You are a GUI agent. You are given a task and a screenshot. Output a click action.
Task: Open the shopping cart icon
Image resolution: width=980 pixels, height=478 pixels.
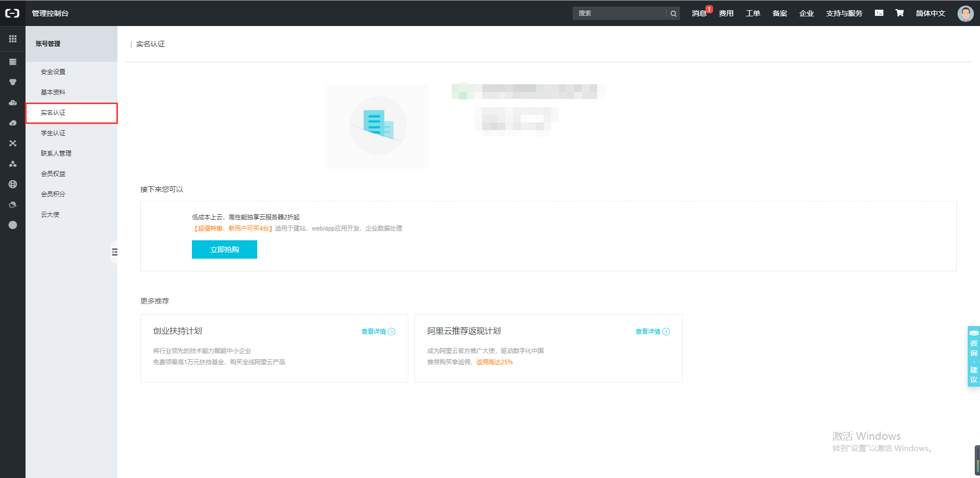point(899,13)
